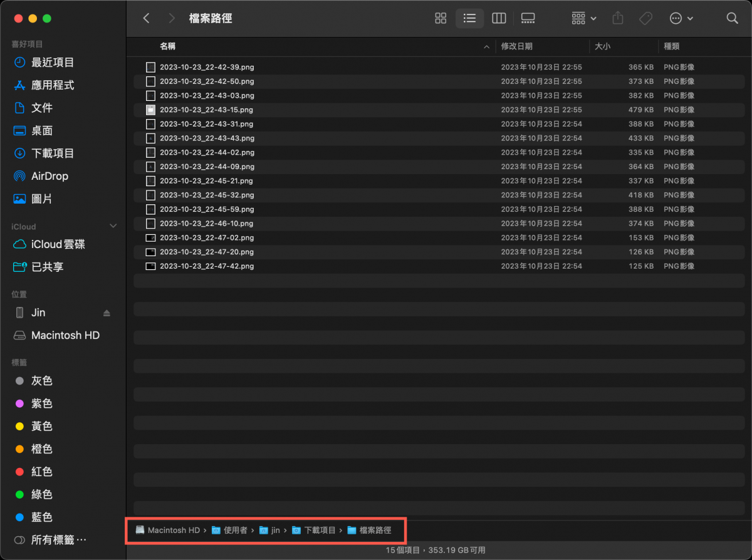
Task: Click Macintosh HD in the path bar
Action: [168, 530]
